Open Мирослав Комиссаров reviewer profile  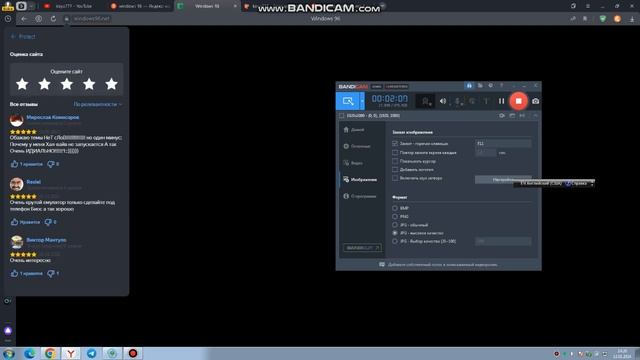(x=53, y=117)
